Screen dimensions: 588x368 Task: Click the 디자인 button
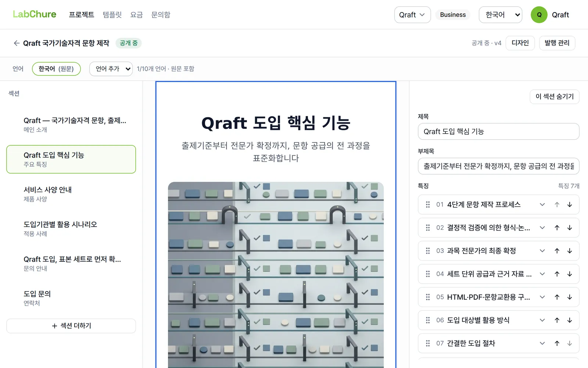tap(520, 43)
